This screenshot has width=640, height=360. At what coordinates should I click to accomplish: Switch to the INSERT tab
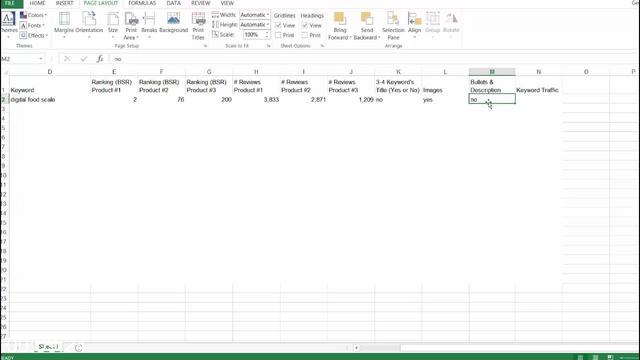click(x=64, y=3)
